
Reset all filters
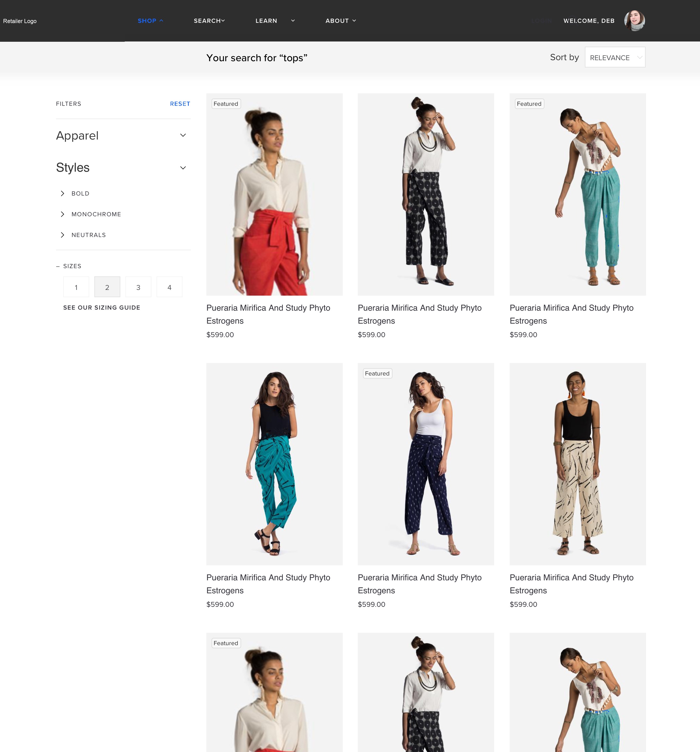pyautogui.click(x=180, y=104)
